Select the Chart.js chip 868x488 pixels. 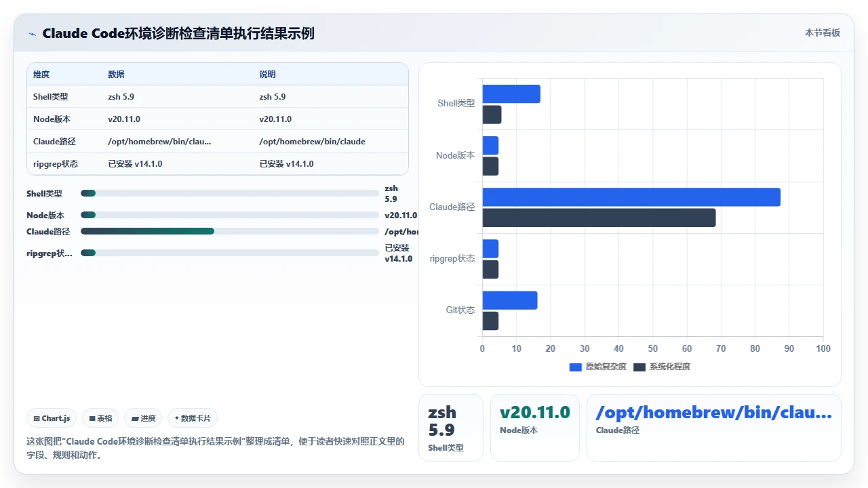pyautogui.click(x=52, y=418)
